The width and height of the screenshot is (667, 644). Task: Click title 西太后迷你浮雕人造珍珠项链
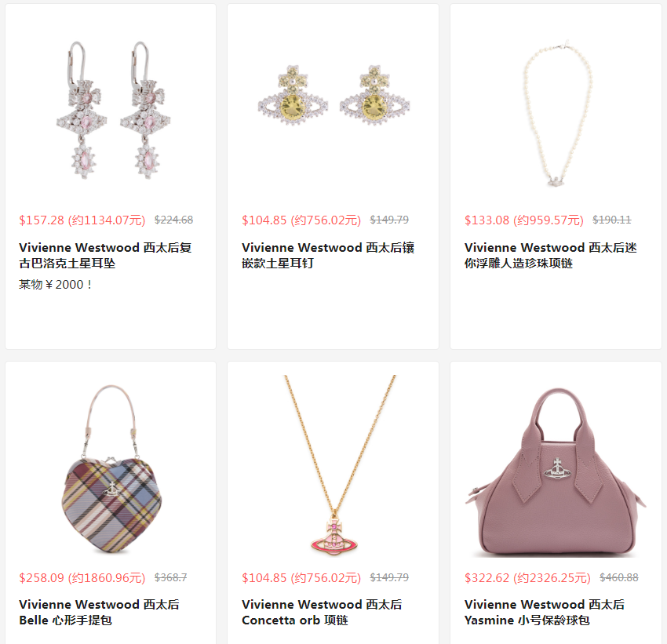pyautogui.click(x=550, y=255)
